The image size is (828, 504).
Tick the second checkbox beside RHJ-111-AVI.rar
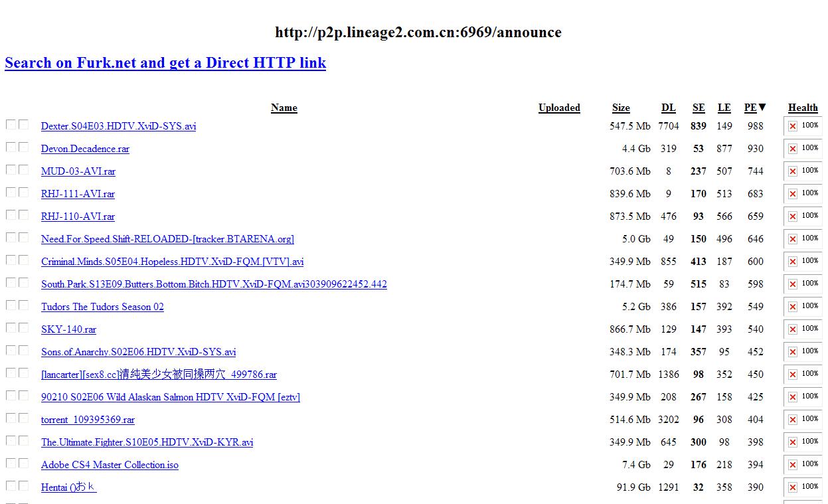[24, 193]
